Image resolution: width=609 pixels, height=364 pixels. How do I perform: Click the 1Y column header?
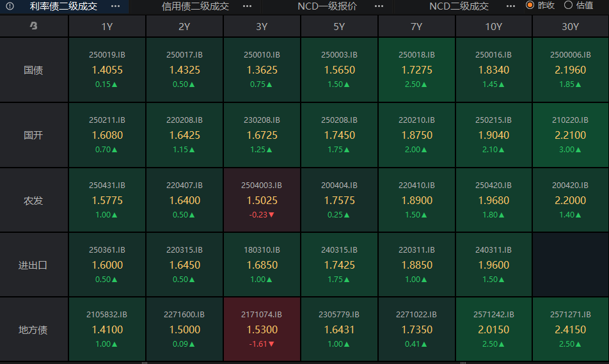107,26
